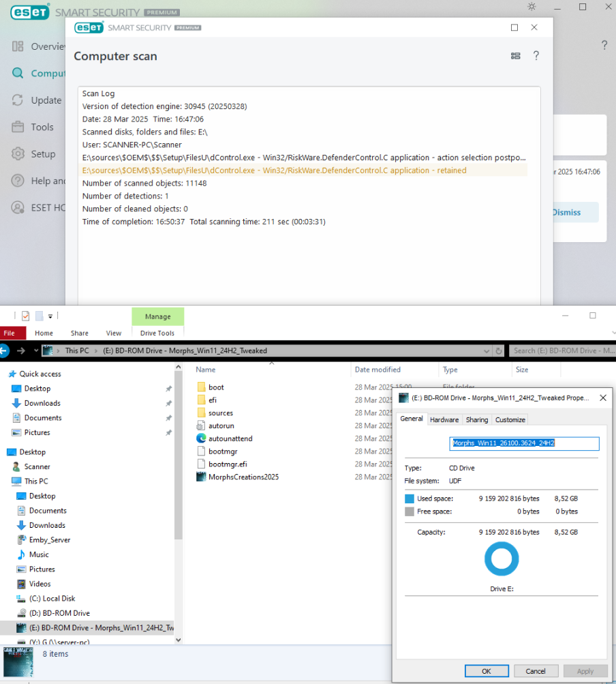Image resolution: width=616 pixels, height=684 pixels.
Task: Click the drive label field in Properties
Action: click(525, 443)
